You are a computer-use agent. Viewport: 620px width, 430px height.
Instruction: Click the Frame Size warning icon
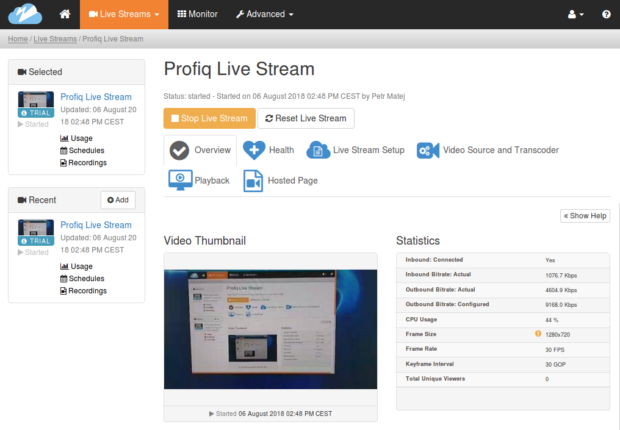point(538,333)
